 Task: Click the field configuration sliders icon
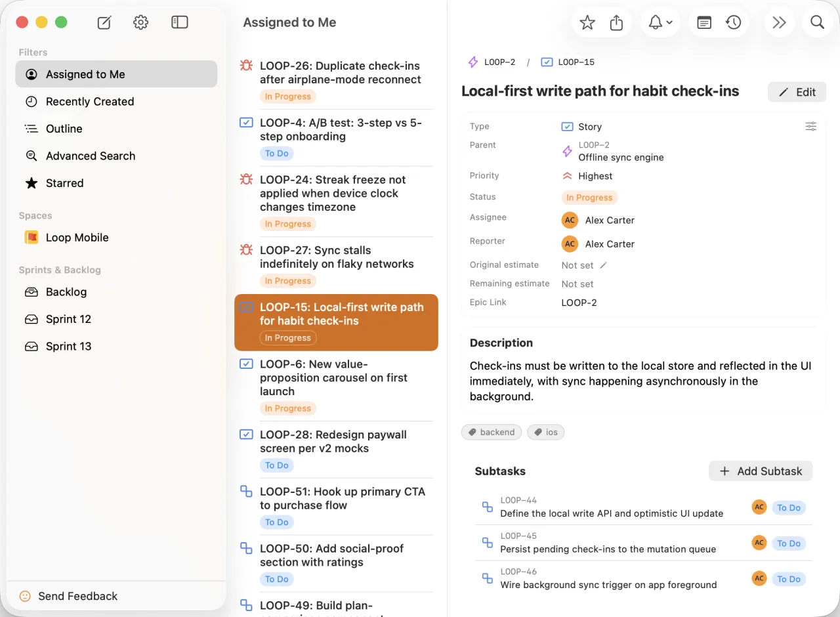(811, 127)
